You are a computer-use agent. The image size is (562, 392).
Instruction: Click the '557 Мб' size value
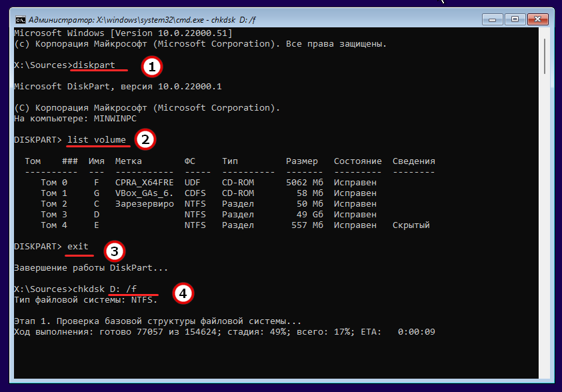[307, 225]
